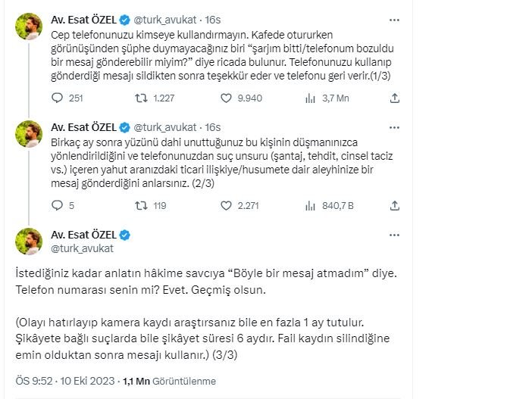View analytics of first tweet (3,7 Mn)

coord(309,98)
